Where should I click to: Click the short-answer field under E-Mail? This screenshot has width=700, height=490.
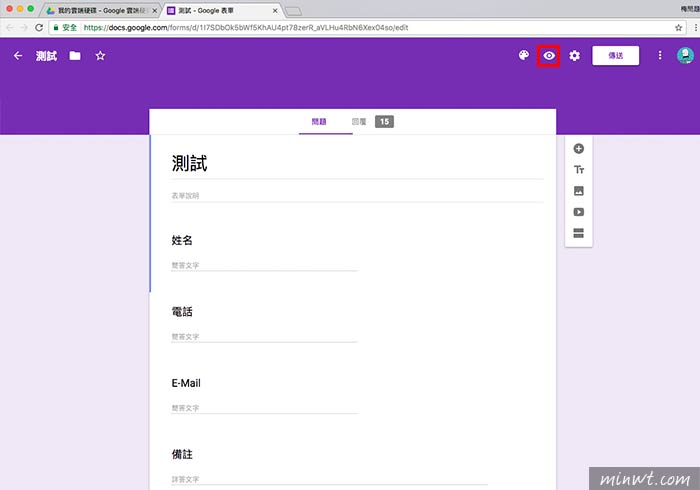(x=264, y=408)
